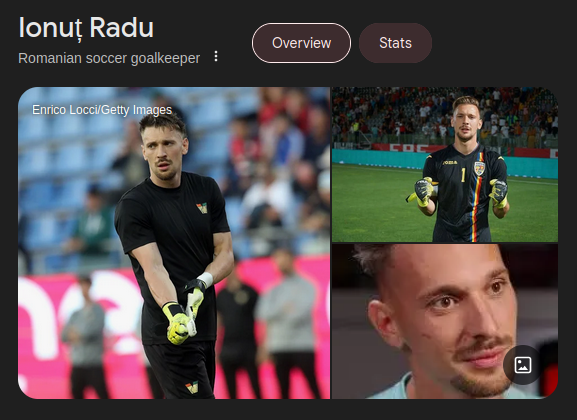Image resolution: width=577 pixels, height=420 pixels.
Task: Click the chest logo on black t-shirt
Action: tap(202, 208)
